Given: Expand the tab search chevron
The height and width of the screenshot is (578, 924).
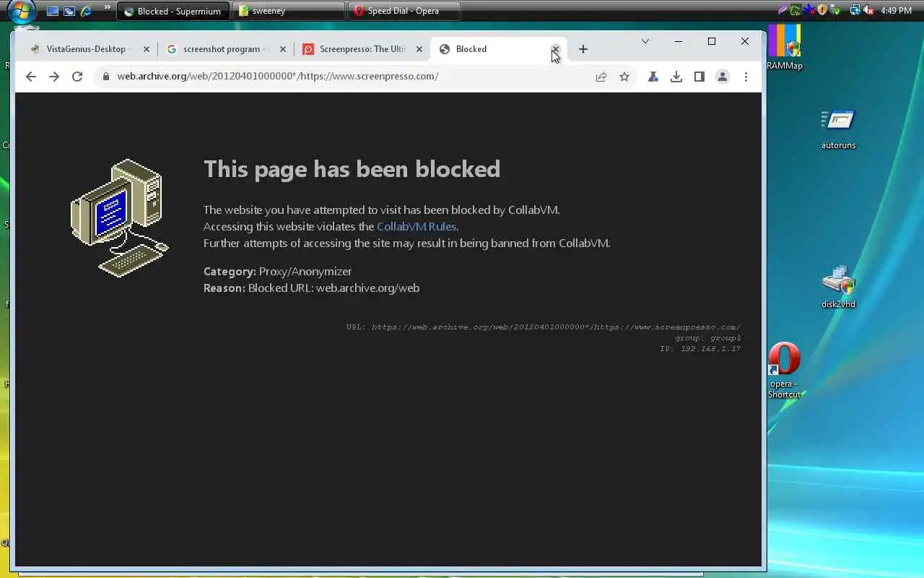Looking at the screenshot, I should [x=645, y=41].
